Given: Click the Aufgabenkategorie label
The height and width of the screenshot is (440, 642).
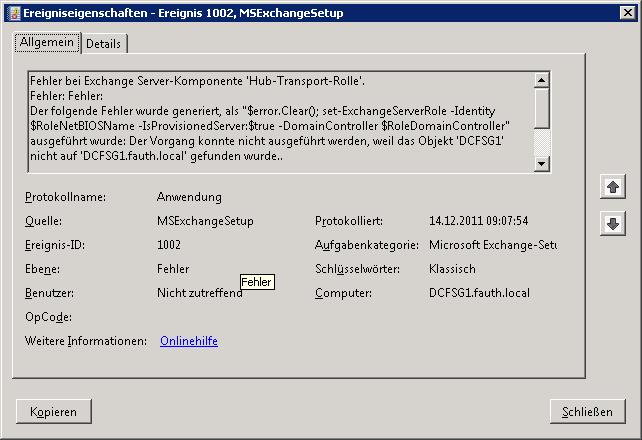Looking at the screenshot, I should (x=367, y=245).
